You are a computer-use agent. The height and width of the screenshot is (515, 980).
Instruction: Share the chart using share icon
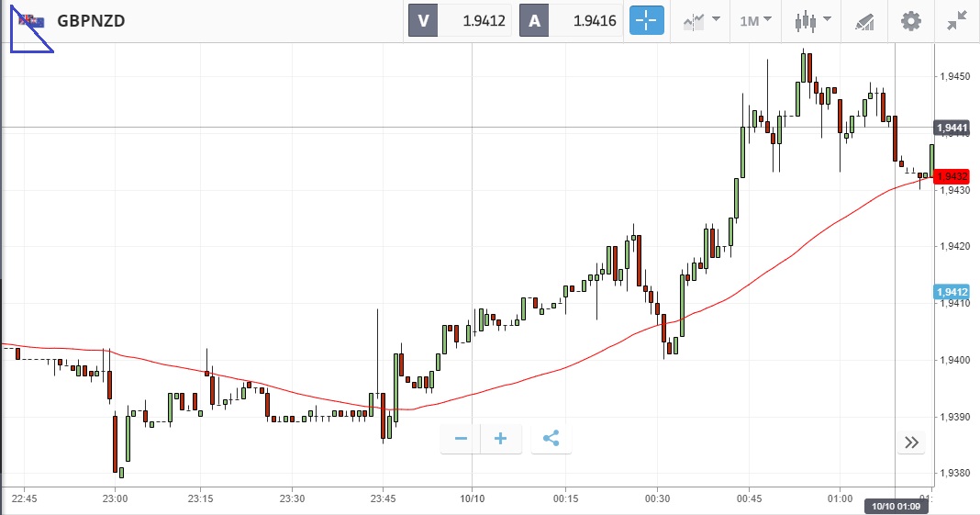coord(551,439)
